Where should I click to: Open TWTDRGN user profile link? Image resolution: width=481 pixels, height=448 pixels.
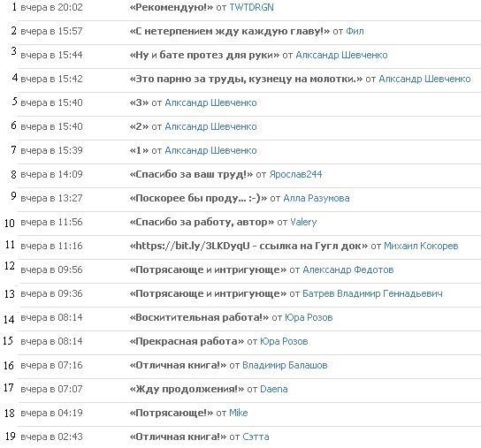point(251,7)
